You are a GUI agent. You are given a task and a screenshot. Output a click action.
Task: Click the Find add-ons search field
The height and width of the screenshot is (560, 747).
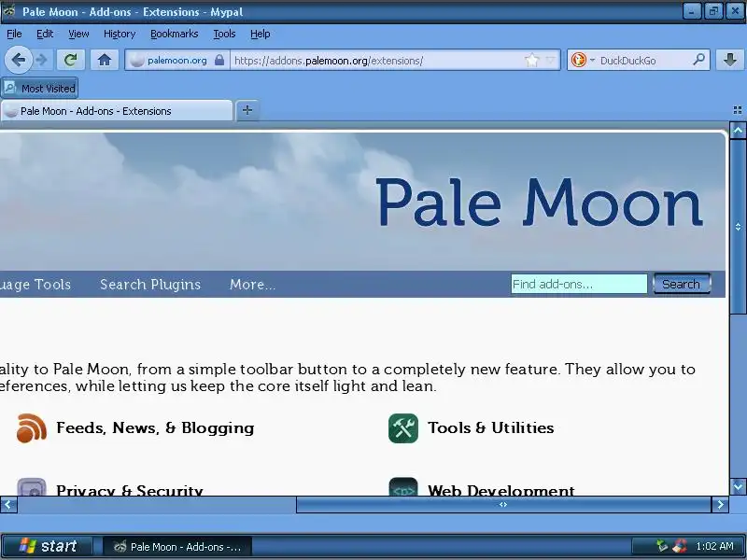(579, 284)
